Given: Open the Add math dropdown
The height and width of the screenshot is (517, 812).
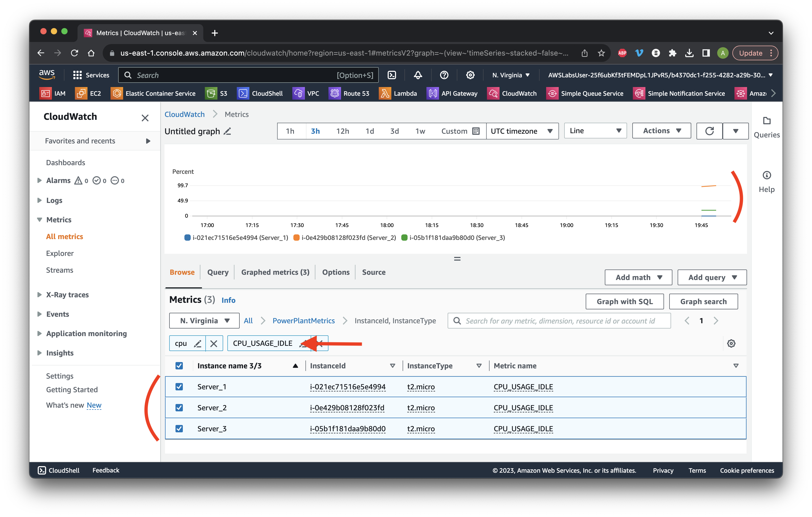Looking at the screenshot, I should (x=638, y=277).
